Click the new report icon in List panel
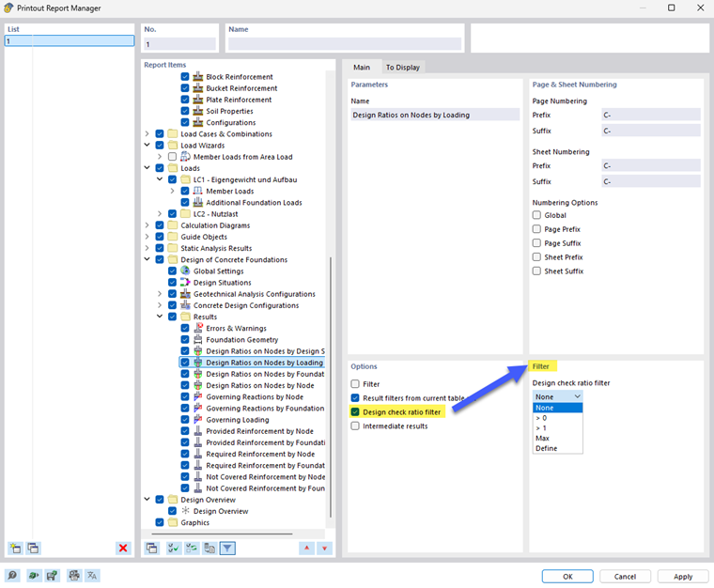This screenshot has width=714, height=588. pyautogui.click(x=15, y=548)
